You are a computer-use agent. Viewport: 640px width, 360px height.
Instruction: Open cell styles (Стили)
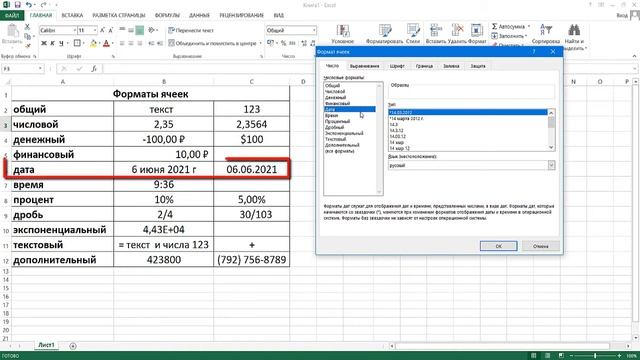tap(413, 35)
